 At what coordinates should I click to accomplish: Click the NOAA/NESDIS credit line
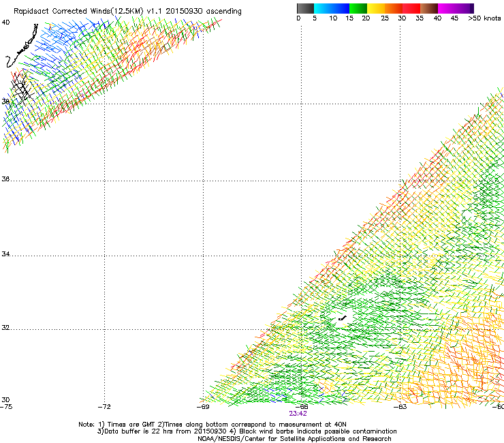click(x=294, y=439)
